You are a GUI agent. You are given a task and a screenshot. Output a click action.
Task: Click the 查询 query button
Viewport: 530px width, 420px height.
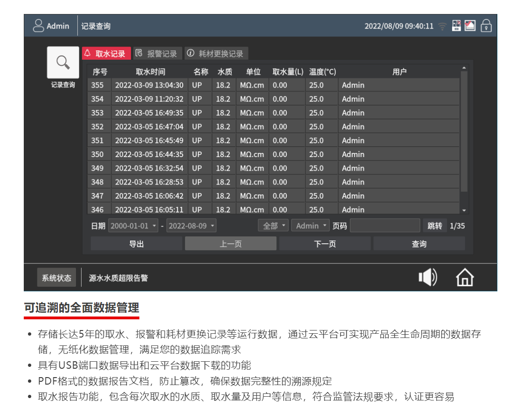point(419,244)
